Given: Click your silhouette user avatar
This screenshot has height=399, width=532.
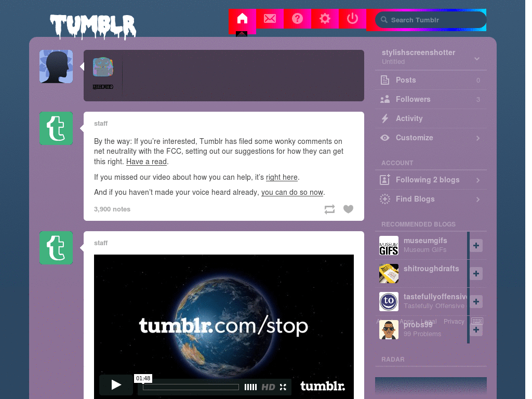Looking at the screenshot, I should click(x=56, y=66).
